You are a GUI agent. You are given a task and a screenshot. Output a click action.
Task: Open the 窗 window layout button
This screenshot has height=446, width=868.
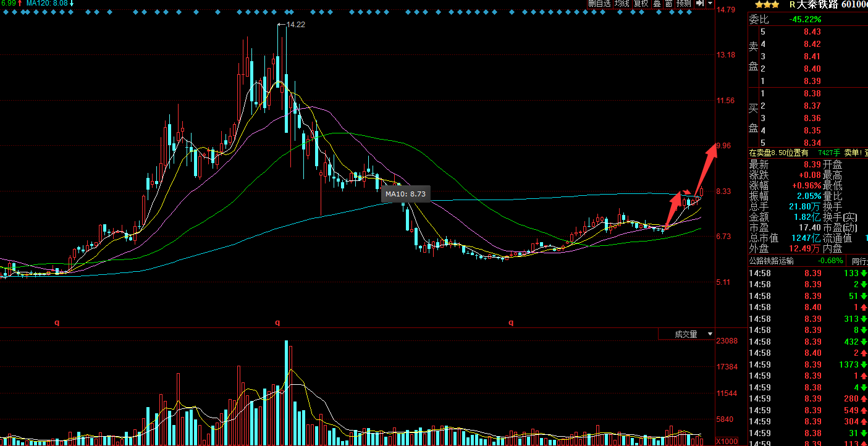pos(668,4)
